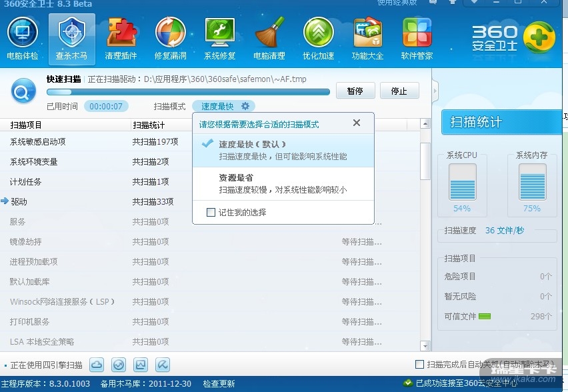Screen dimensions: 568x392
Task: Click 主程序版本：8.3.0.1003 status text
Action: 45,384
